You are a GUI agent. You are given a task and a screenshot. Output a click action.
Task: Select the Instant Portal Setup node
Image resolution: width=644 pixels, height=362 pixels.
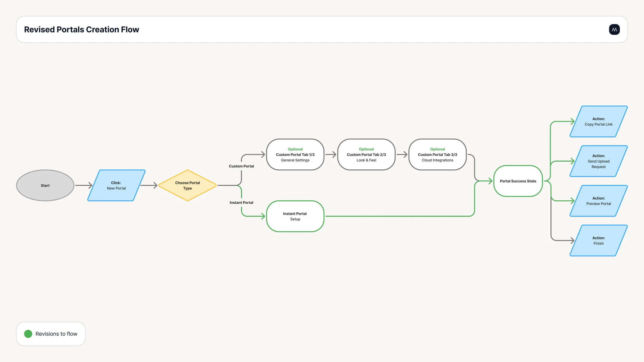[295, 216]
